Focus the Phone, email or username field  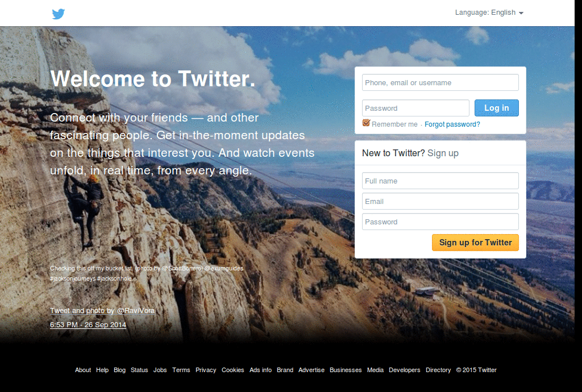coord(440,82)
